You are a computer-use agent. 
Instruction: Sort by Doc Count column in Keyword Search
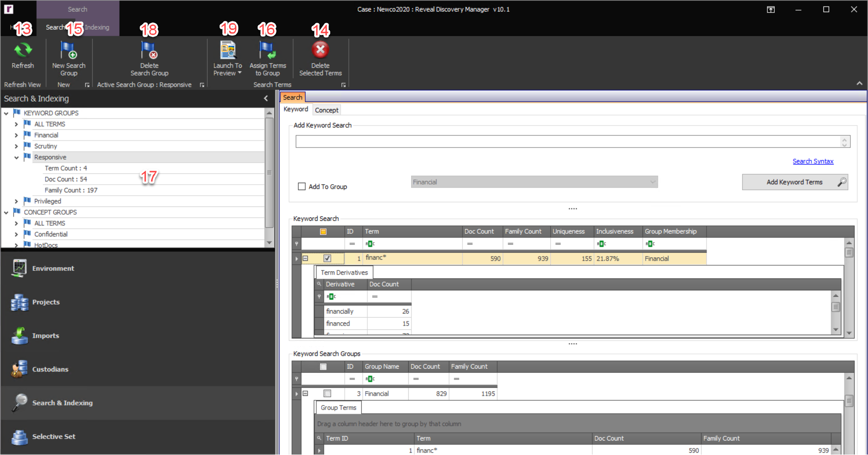pyautogui.click(x=482, y=231)
